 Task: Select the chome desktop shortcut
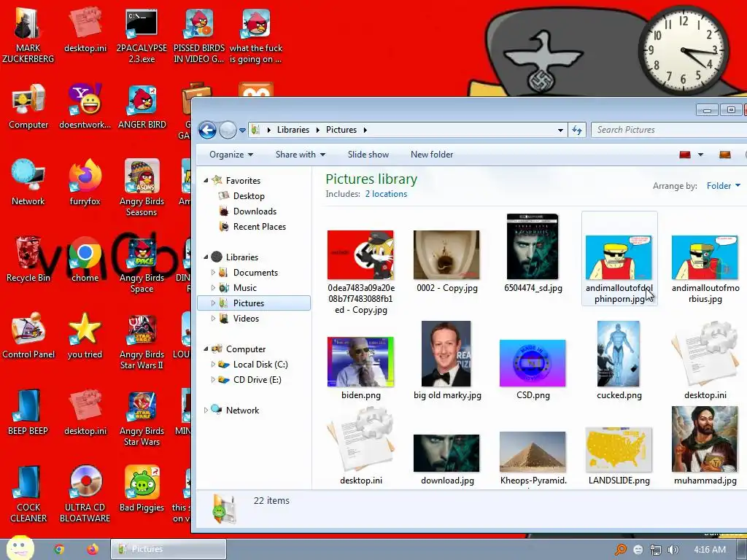tap(85, 260)
